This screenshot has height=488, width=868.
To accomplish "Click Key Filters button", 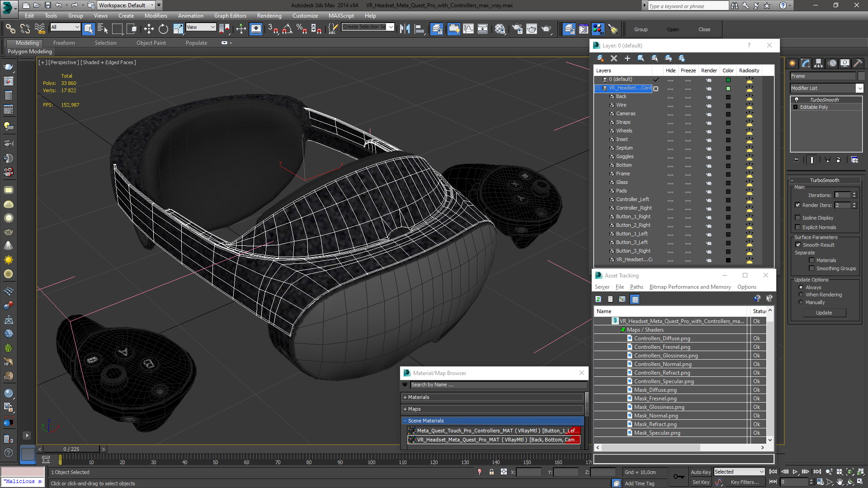I will click(x=745, y=482).
